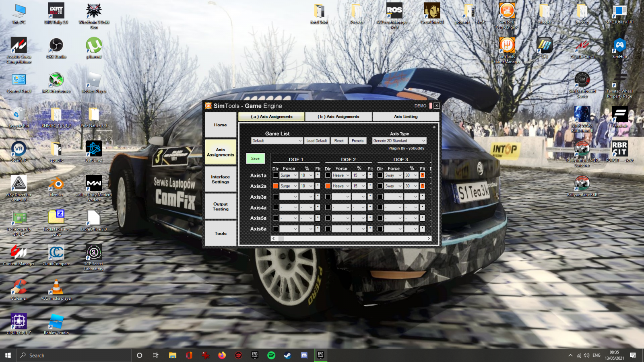The height and width of the screenshot is (362, 644).
Task: Click the Load Default button
Action: 316,141
